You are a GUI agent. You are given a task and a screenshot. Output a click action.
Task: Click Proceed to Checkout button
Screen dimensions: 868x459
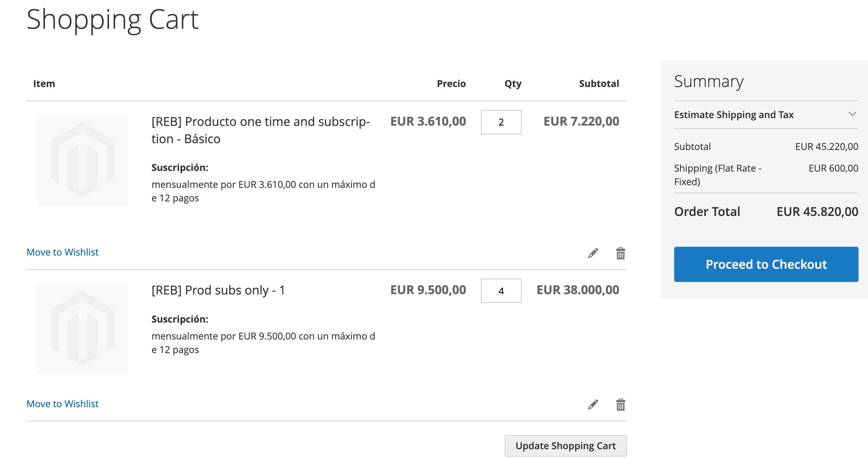pos(766,264)
